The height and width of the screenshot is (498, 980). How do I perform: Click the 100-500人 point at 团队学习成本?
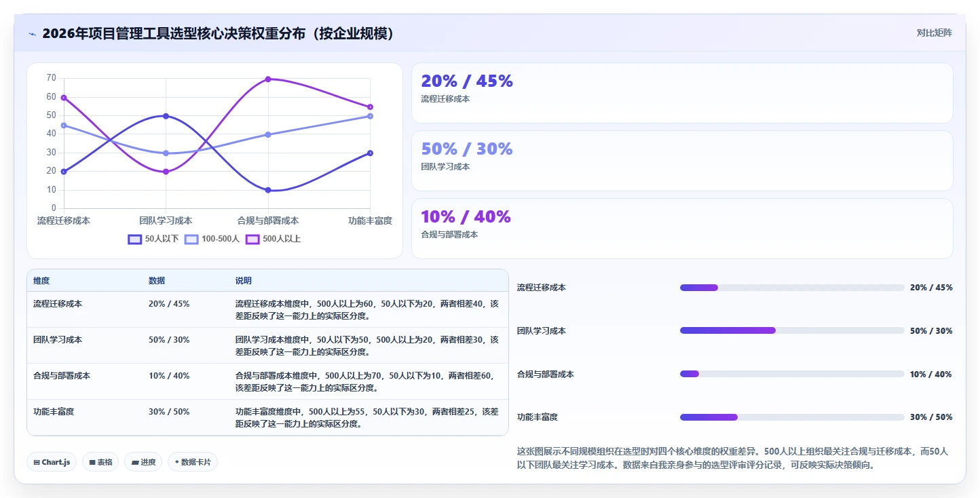(166, 153)
